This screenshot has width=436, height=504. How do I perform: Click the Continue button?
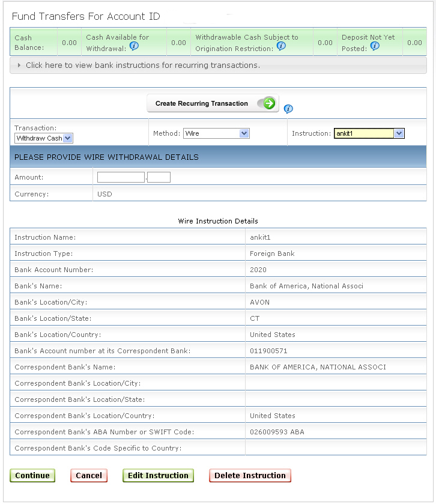point(32,475)
